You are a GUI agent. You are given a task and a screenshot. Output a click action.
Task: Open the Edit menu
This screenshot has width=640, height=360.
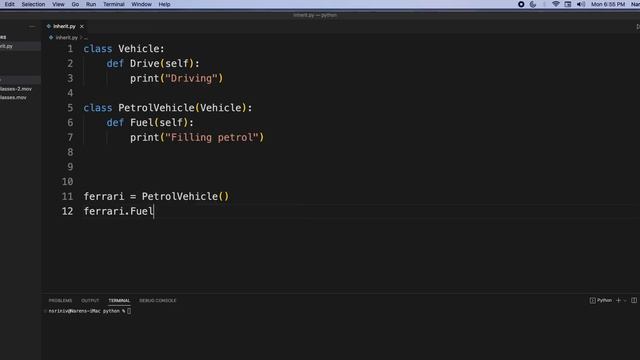(9, 4)
